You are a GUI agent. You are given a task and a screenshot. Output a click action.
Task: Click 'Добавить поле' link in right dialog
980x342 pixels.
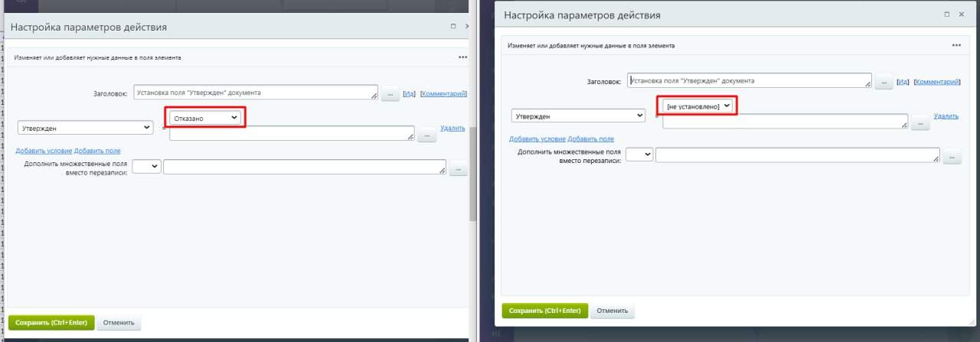coord(590,138)
